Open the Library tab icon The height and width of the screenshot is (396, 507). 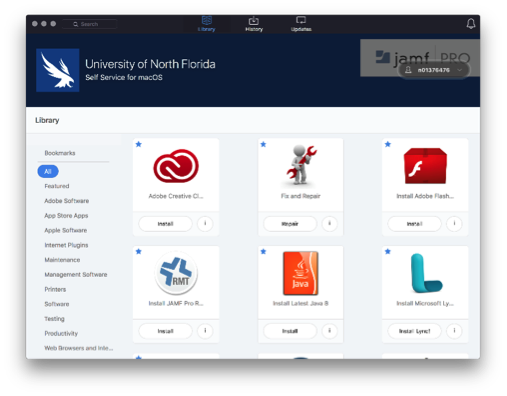tap(206, 21)
